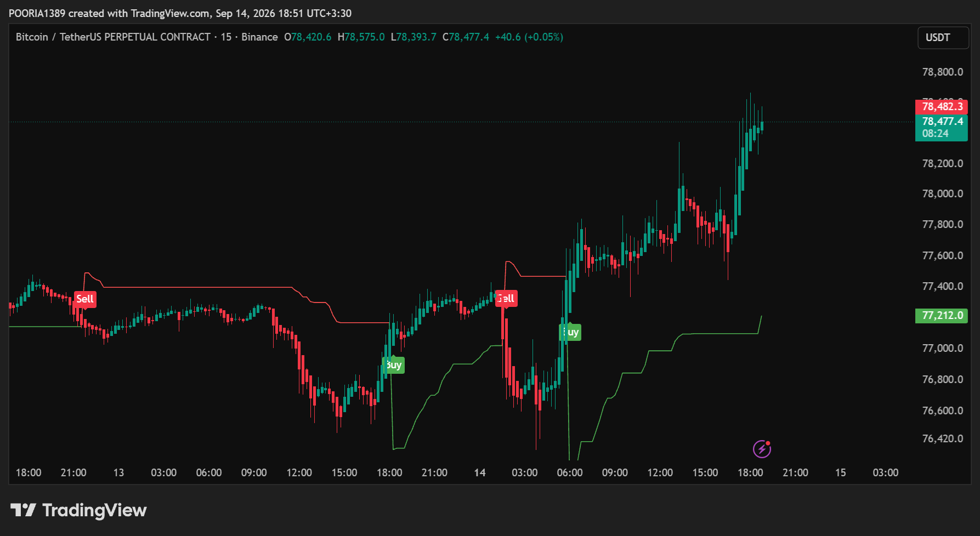
Task: Click the 78,800.0 price axis label
Action: [942, 72]
